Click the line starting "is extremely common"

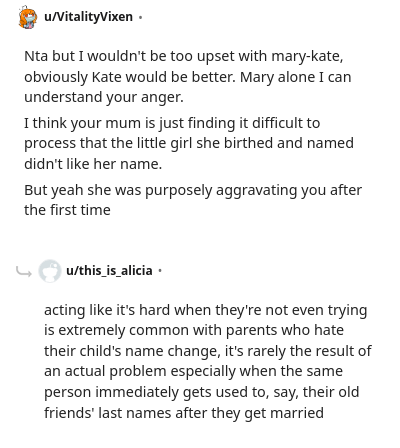pos(194,330)
